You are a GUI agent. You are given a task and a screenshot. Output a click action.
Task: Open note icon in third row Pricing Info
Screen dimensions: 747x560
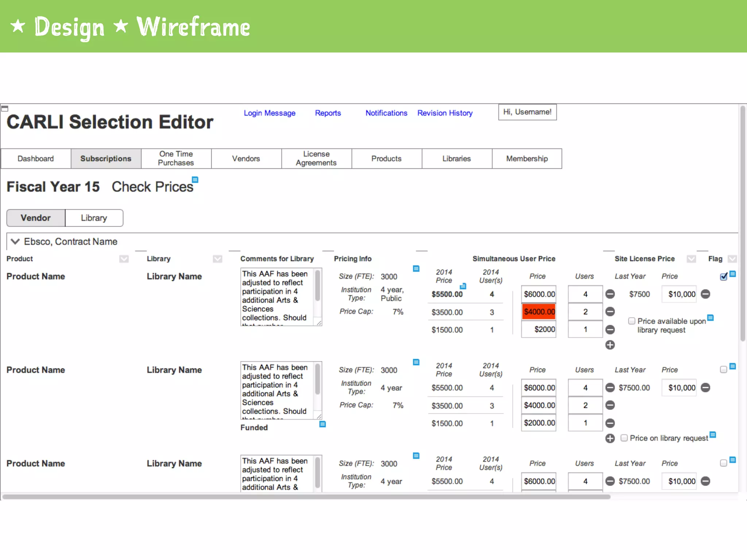(x=416, y=456)
